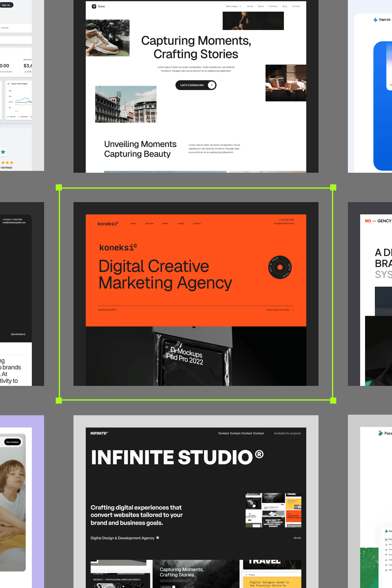Screen dimensions: 392x588
Task: Open Contact in the Tumo navbar
Action: [x=296, y=6]
